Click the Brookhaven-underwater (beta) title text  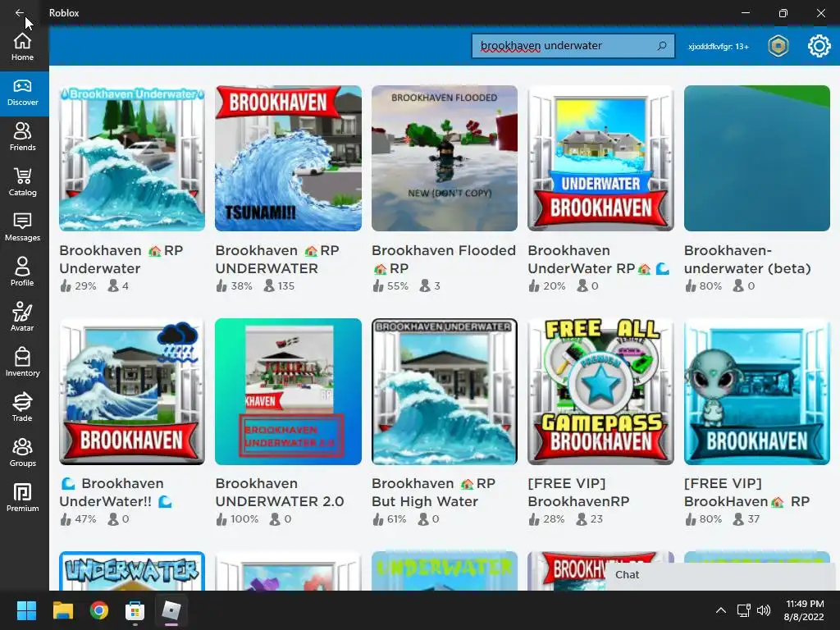tap(747, 259)
